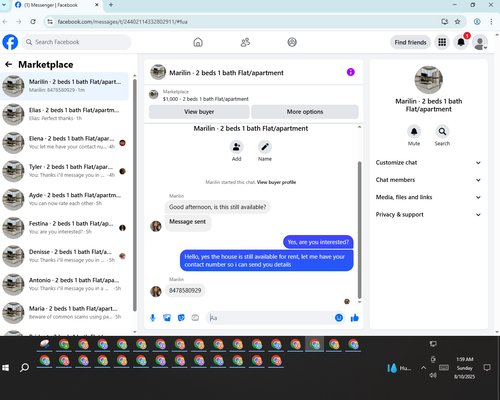Open the Festina conversation in the list
Image resolution: width=500 pixels, height=400 pixels.
point(65,228)
